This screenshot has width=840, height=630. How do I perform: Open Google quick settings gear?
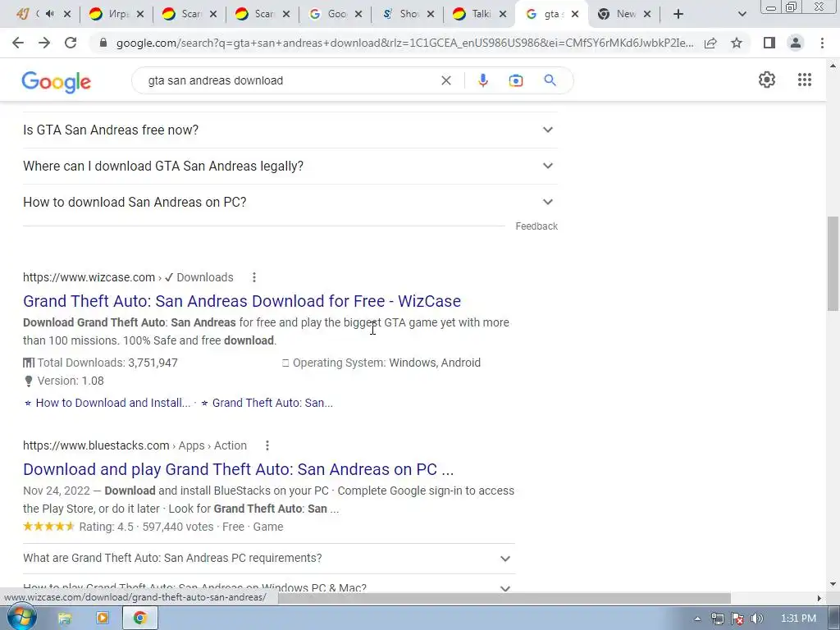click(767, 80)
